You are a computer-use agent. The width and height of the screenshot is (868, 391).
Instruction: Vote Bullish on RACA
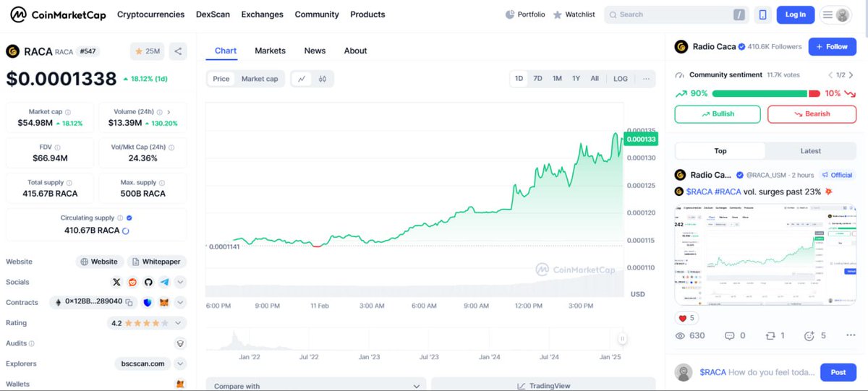pyautogui.click(x=718, y=113)
